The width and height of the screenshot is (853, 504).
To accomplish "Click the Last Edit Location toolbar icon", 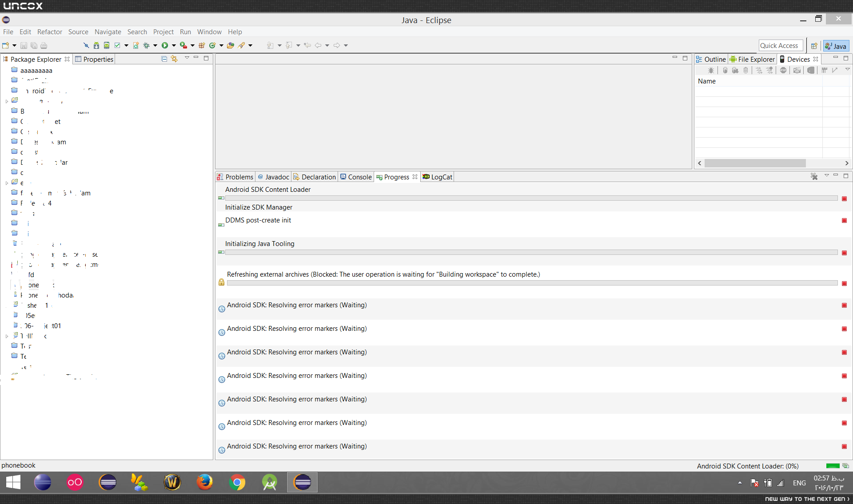I will click(x=307, y=45).
